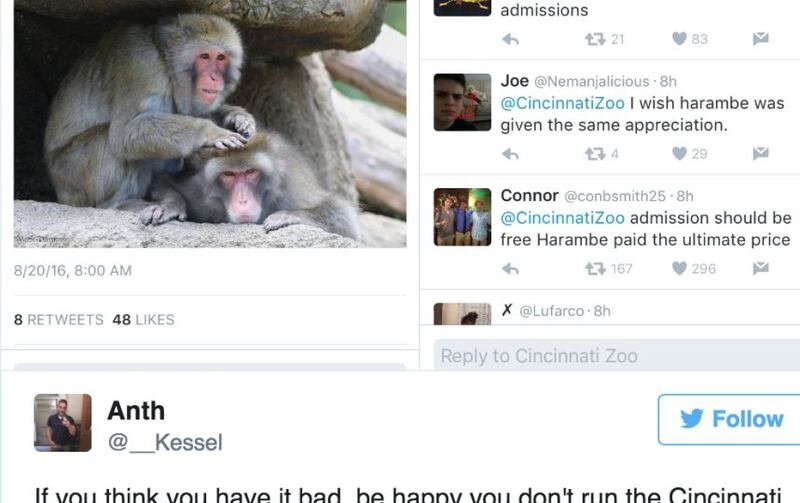The image size is (800, 503).
Task: Open the @CincinnatiZoo mention in Connor's tweet
Action: [562, 218]
